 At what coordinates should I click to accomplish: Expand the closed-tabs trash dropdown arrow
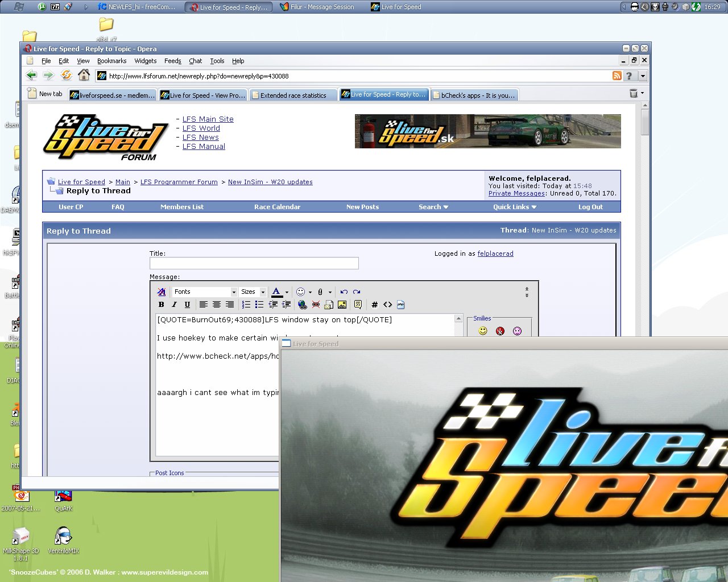pos(643,93)
